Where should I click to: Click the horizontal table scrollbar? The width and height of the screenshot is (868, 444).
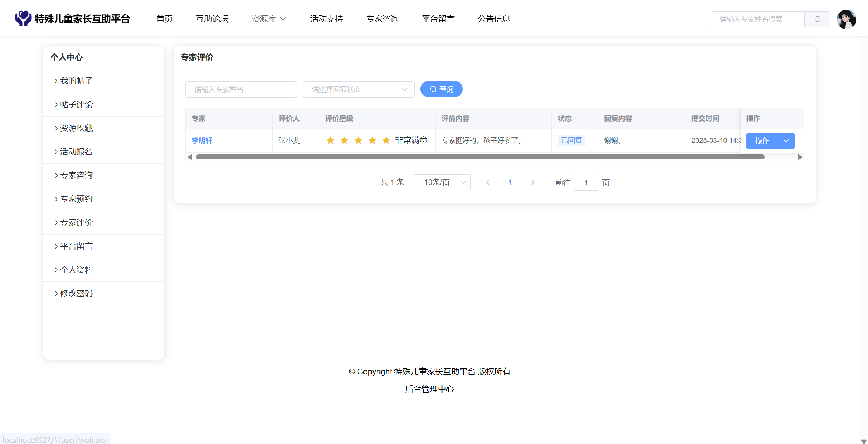tap(480, 157)
